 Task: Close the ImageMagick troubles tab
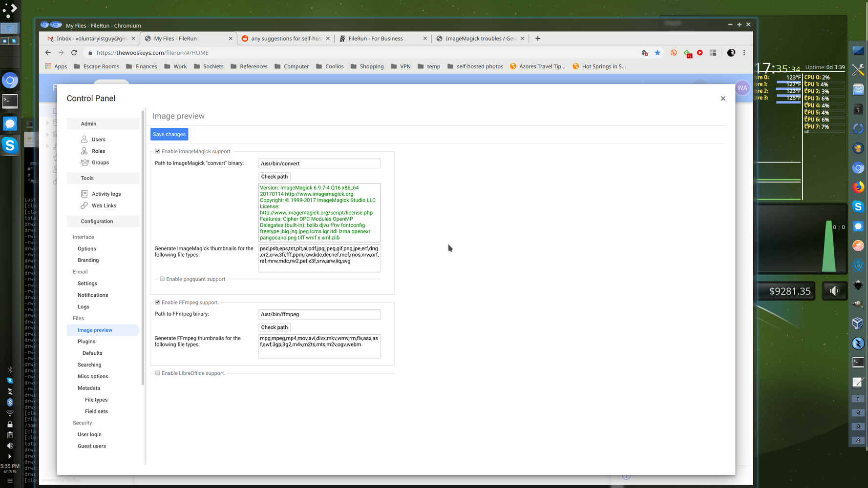coord(522,39)
